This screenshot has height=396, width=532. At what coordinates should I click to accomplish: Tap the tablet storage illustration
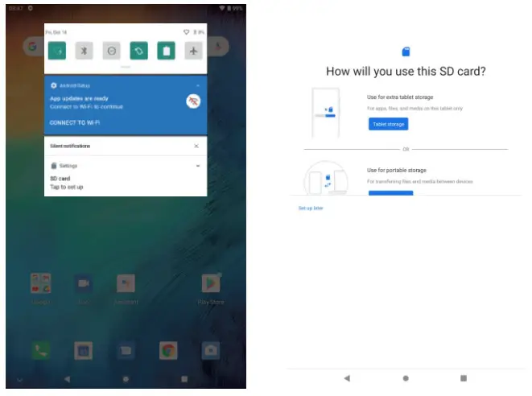(x=326, y=113)
